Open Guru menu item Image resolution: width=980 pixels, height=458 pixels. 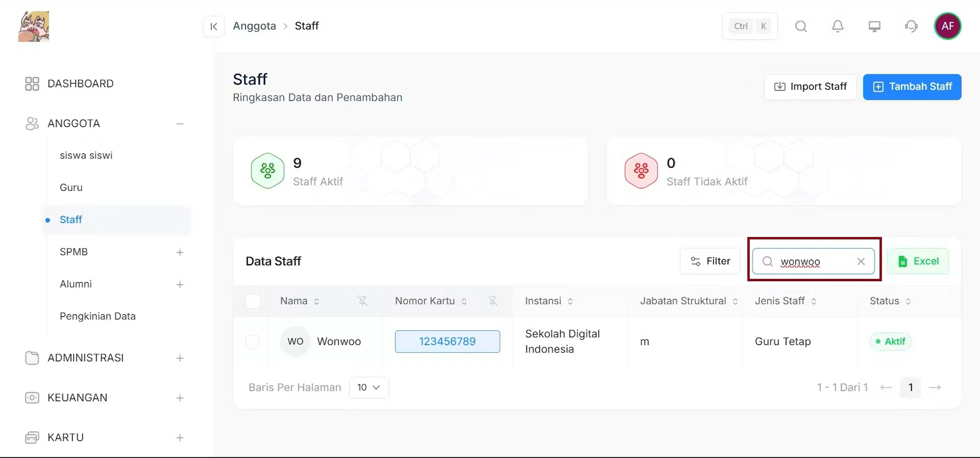71,188
